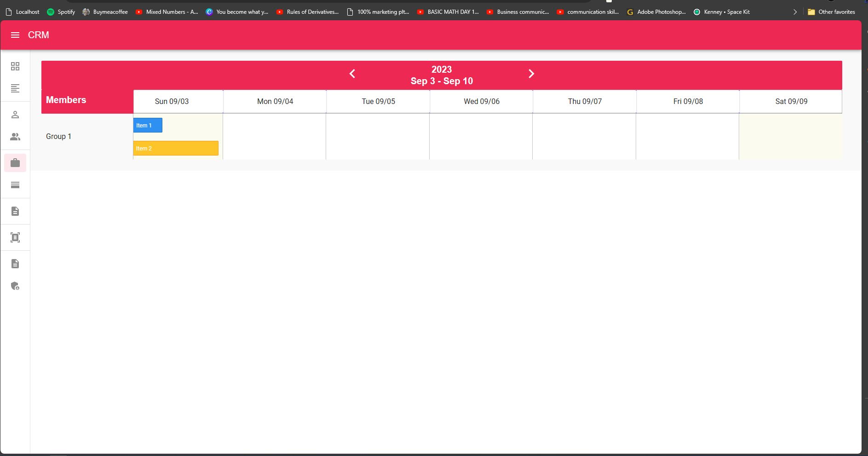This screenshot has width=868, height=456.
Task: Select the yellow Item 2 event
Action: 176,148
